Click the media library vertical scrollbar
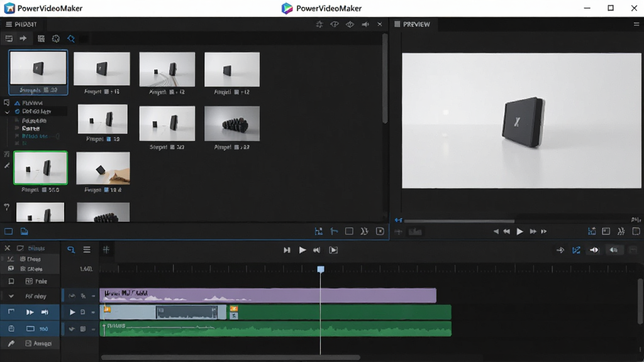The image size is (644, 362). point(385,78)
